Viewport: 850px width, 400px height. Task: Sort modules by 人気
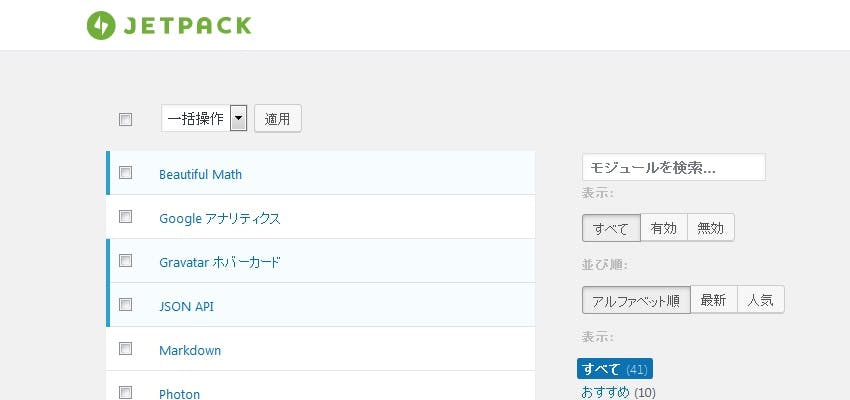(761, 300)
